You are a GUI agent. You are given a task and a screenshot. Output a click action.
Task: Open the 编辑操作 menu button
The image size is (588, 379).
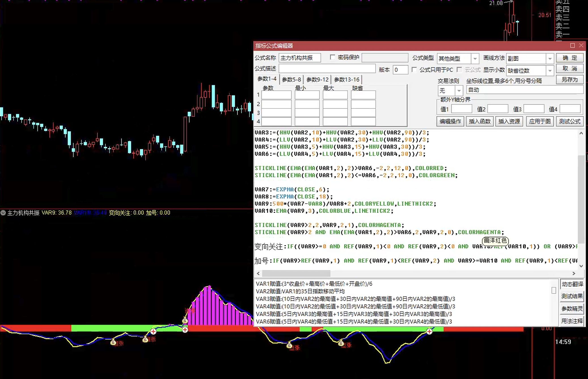(450, 122)
